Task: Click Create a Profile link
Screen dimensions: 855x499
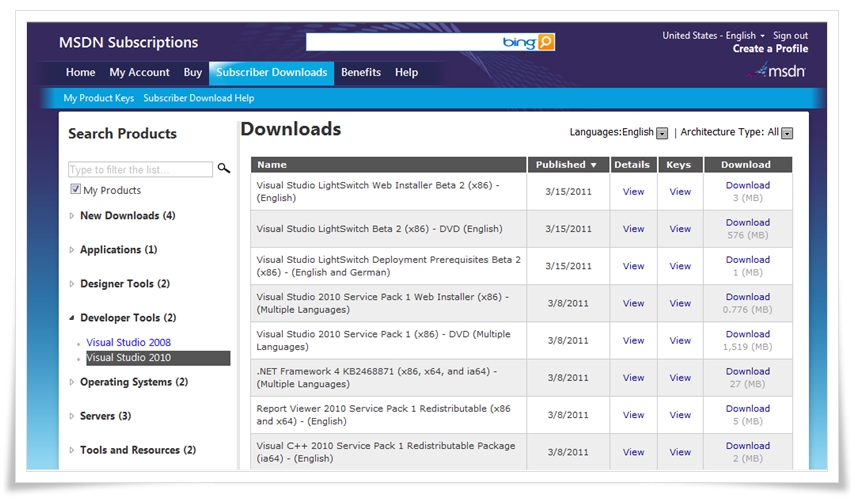Action: point(770,49)
